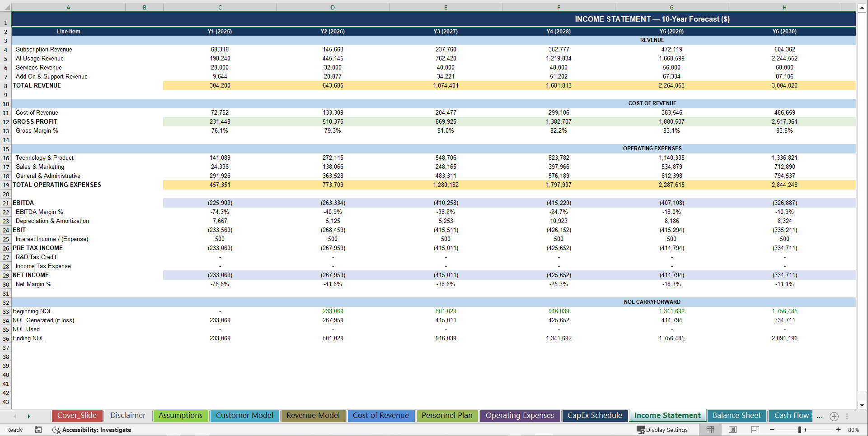Start macro recording from the status bar icon
The image size is (868, 436).
[38, 430]
